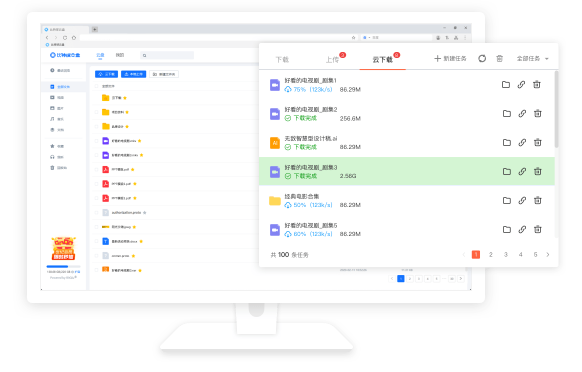The image size is (582, 372).
Task: Copy link for 经典电影合集 folder task
Action: 522,200
